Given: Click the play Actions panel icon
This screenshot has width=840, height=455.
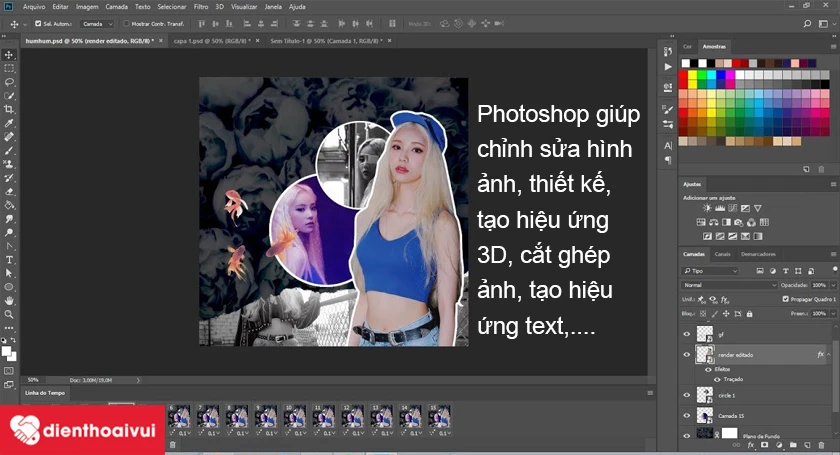Looking at the screenshot, I should tap(668, 67).
